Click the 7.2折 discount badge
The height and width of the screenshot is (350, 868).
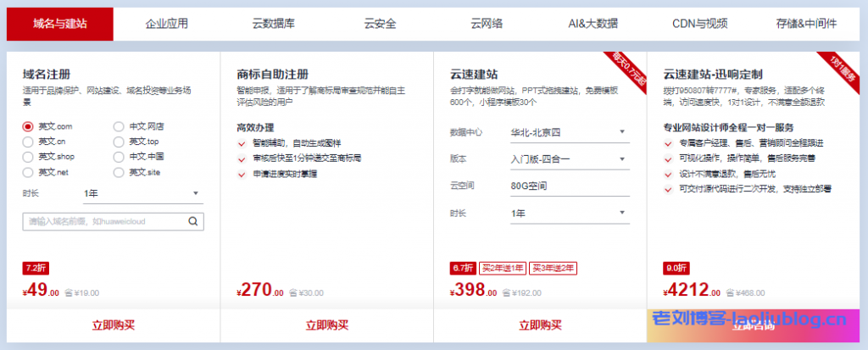coord(33,269)
